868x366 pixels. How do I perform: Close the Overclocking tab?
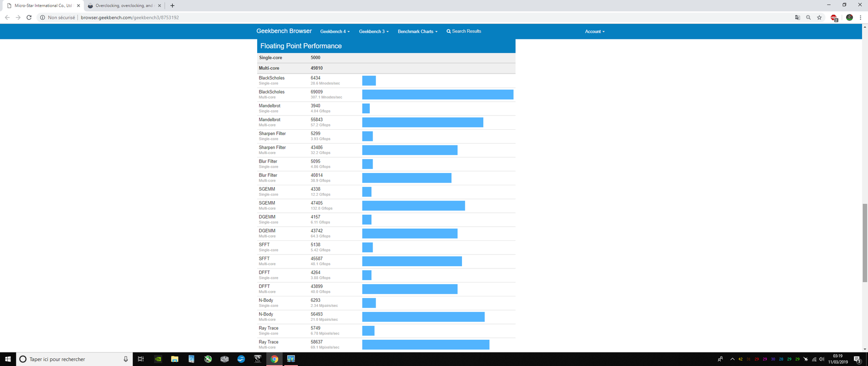point(160,6)
